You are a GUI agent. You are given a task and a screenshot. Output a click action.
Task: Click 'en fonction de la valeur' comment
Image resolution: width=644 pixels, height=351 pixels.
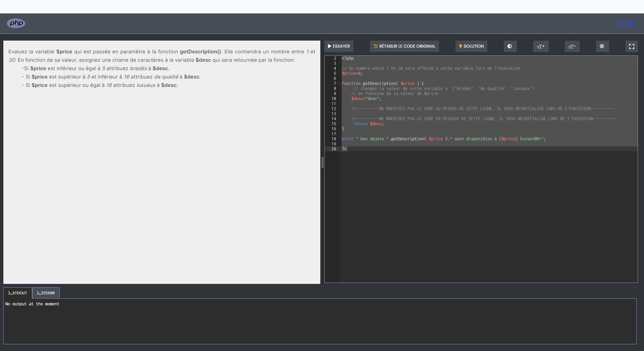(x=394, y=94)
